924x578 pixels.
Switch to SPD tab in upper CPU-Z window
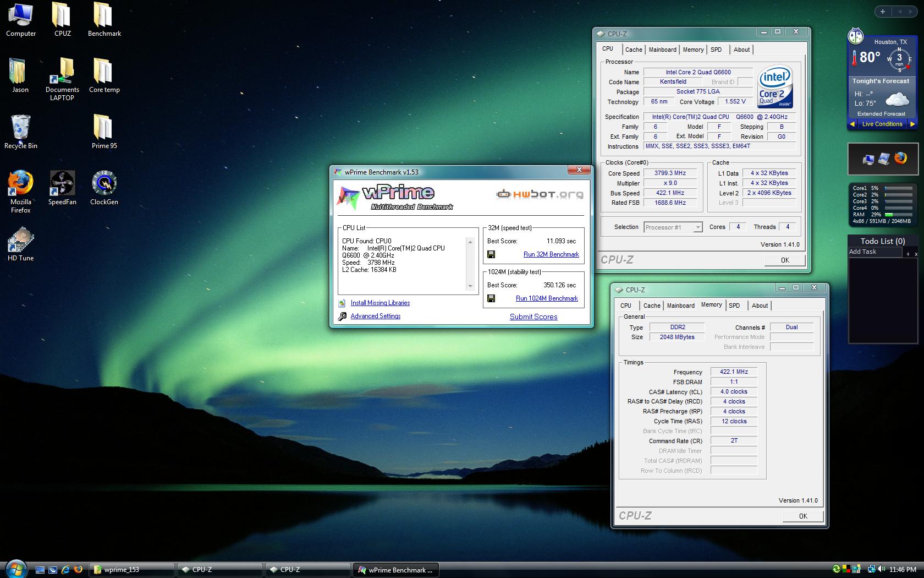pyautogui.click(x=716, y=50)
